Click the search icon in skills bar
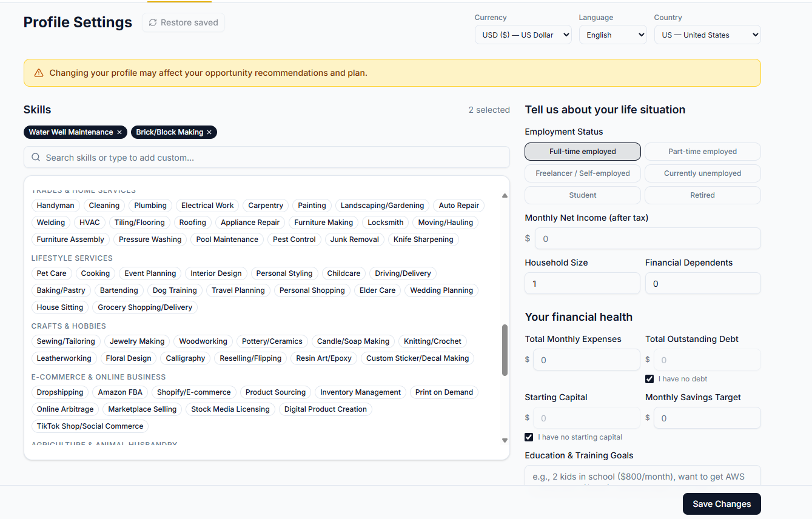The height and width of the screenshot is (519, 812). point(36,157)
